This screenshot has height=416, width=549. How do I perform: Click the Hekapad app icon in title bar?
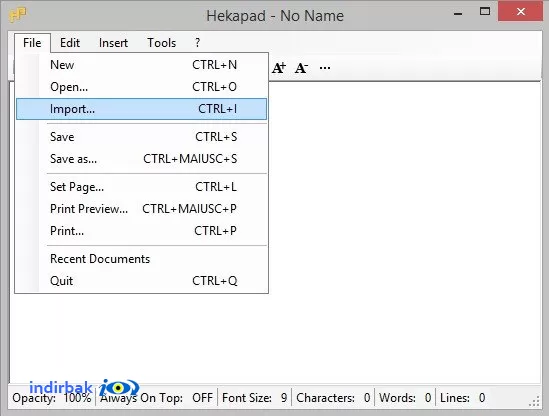coord(18,15)
